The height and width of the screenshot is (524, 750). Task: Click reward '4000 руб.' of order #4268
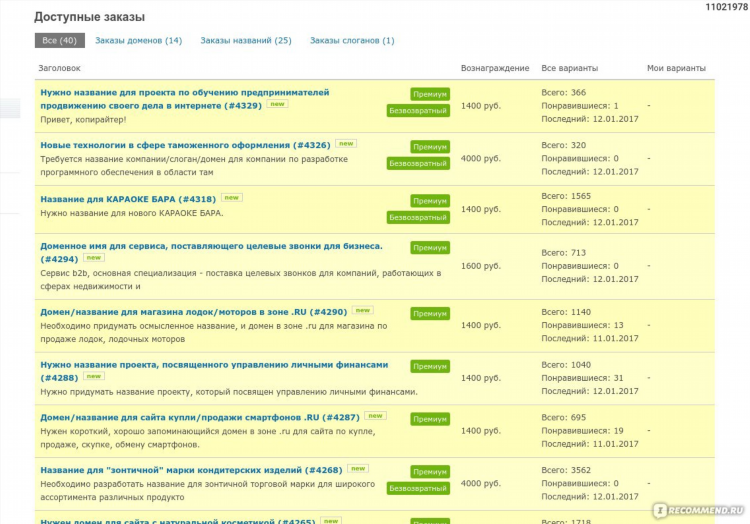[x=481, y=483]
